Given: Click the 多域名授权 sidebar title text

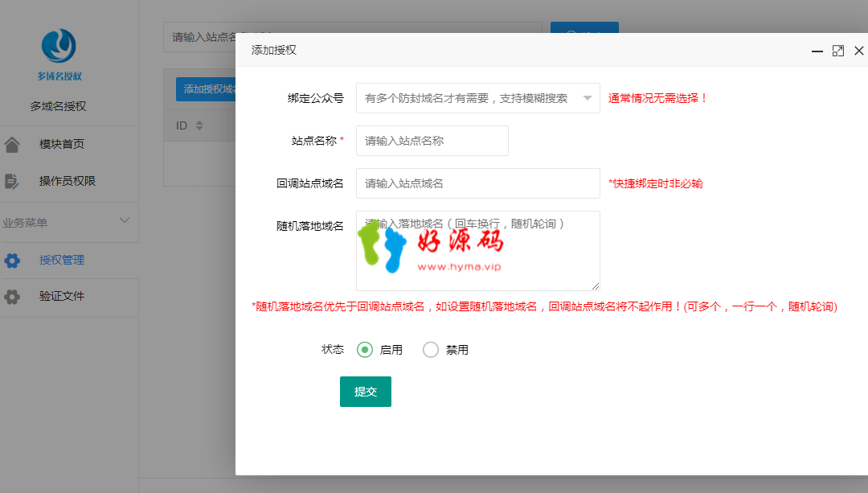Looking at the screenshot, I should tap(58, 106).
